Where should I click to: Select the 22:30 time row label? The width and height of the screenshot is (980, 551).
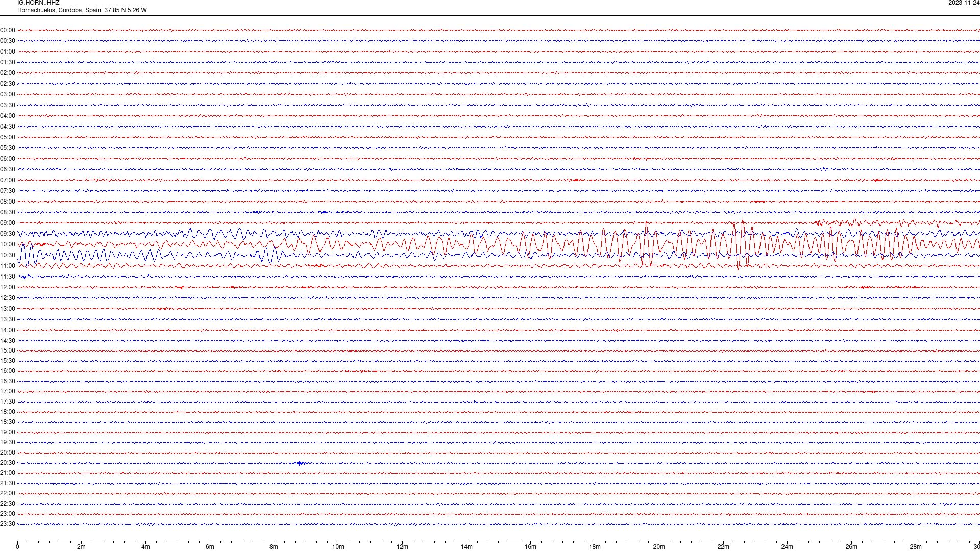point(8,504)
